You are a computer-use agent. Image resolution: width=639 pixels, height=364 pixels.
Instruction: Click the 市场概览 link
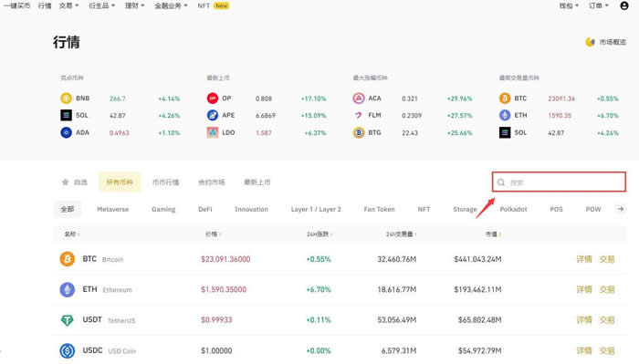coord(613,42)
